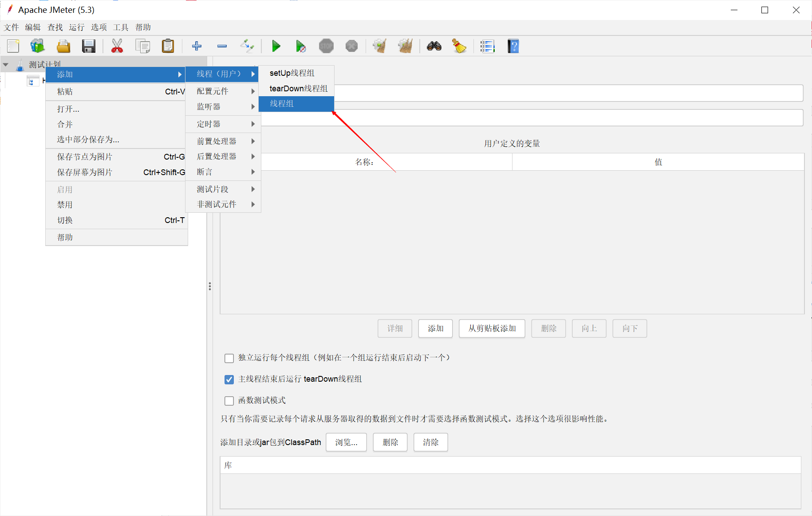The image size is (812, 516).
Task: Uncheck 主线程结束后运行 tearDown线程组
Action: click(229, 379)
